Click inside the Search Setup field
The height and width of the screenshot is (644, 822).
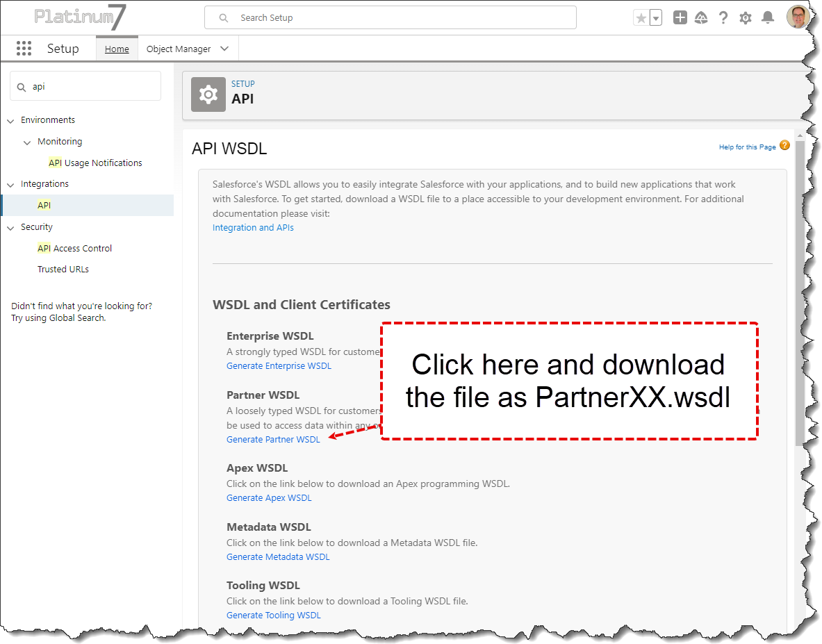tap(390, 17)
